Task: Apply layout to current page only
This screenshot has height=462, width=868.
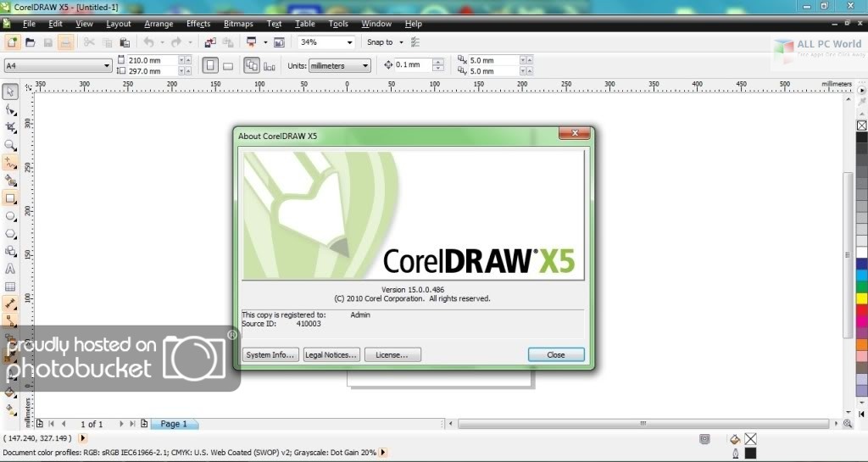Action: click(270, 66)
